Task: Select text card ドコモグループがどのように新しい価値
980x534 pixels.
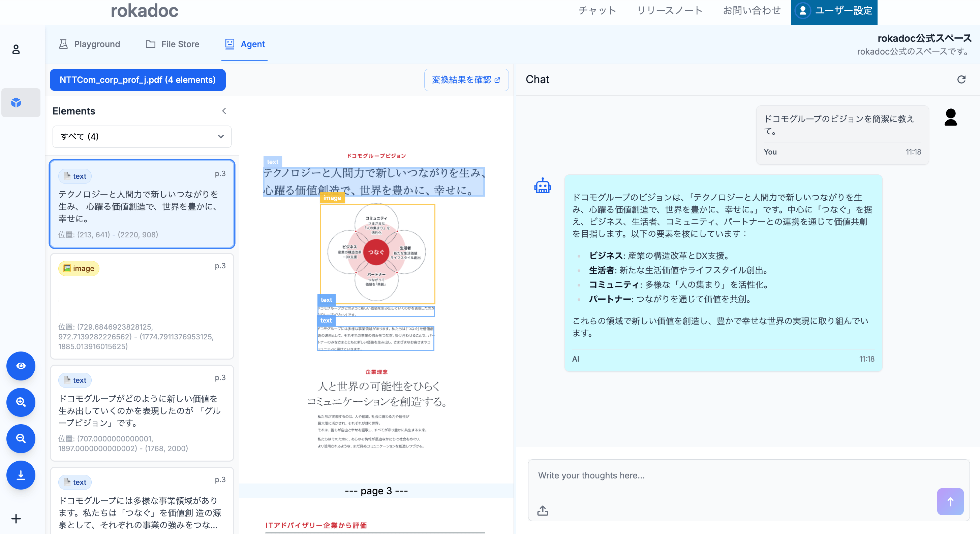Action: pos(142,413)
